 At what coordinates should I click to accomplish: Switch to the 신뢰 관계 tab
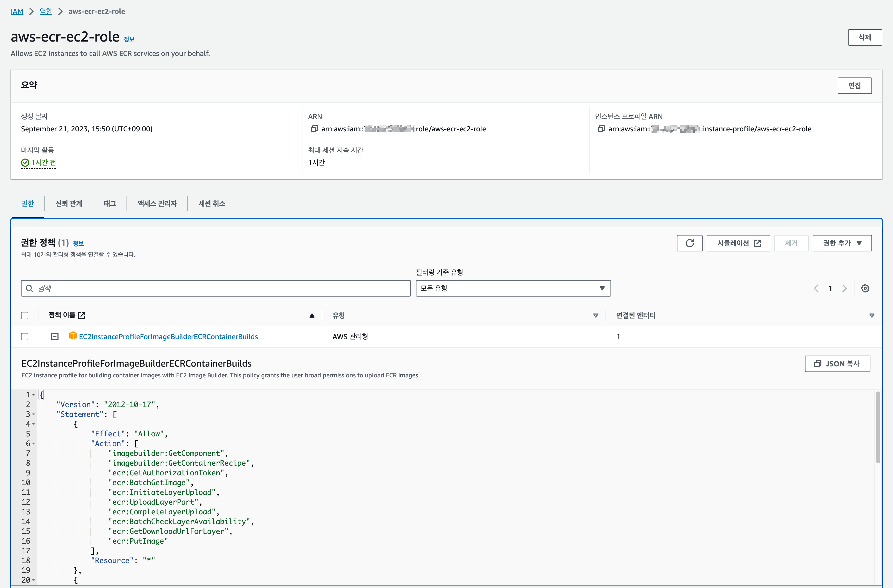click(69, 204)
